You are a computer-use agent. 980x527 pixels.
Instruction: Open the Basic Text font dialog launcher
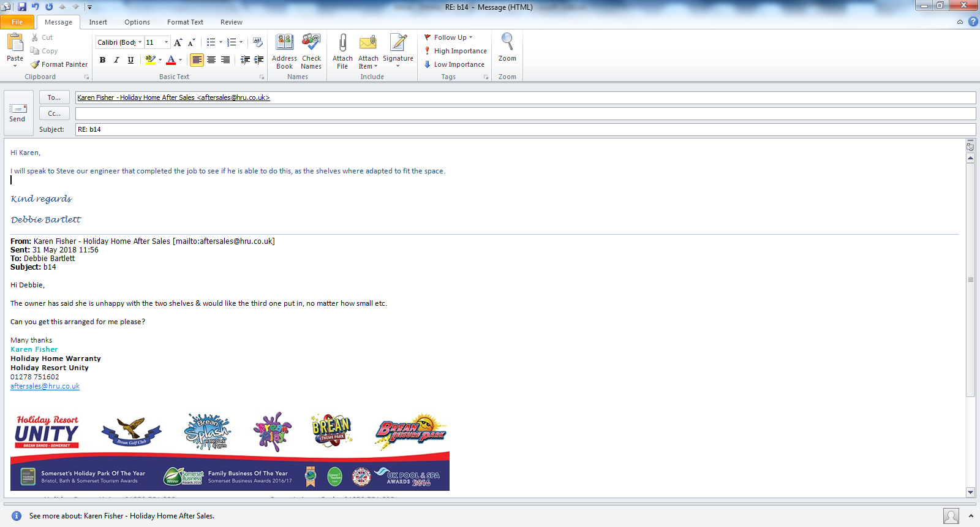coord(262,77)
